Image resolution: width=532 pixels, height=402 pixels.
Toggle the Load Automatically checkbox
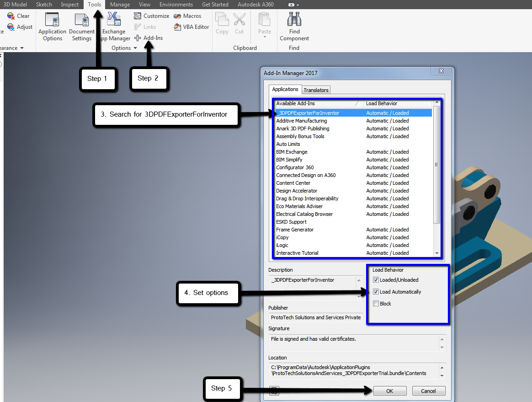tap(376, 292)
